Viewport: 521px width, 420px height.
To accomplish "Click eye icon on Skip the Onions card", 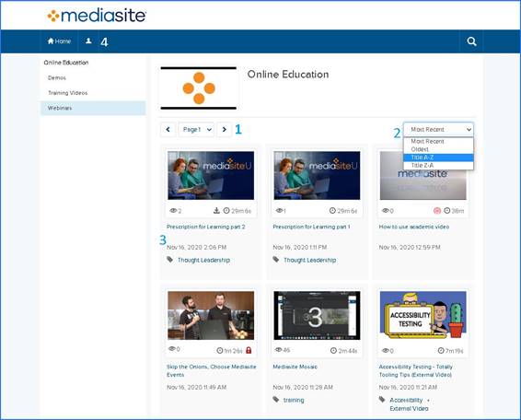I will [172, 349].
